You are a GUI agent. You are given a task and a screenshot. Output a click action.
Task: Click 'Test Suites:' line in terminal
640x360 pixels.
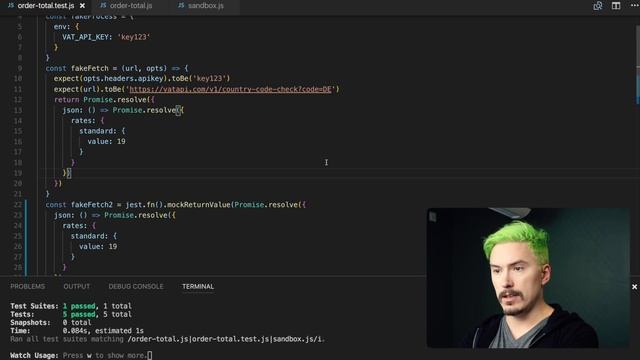click(x=71, y=306)
